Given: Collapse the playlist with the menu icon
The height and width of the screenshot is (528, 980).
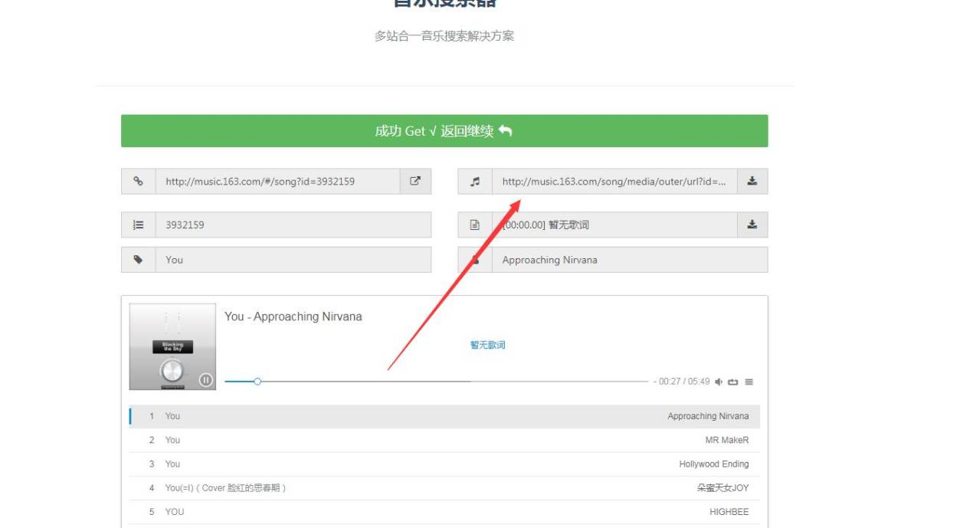Looking at the screenshot, I should [749, 382].
